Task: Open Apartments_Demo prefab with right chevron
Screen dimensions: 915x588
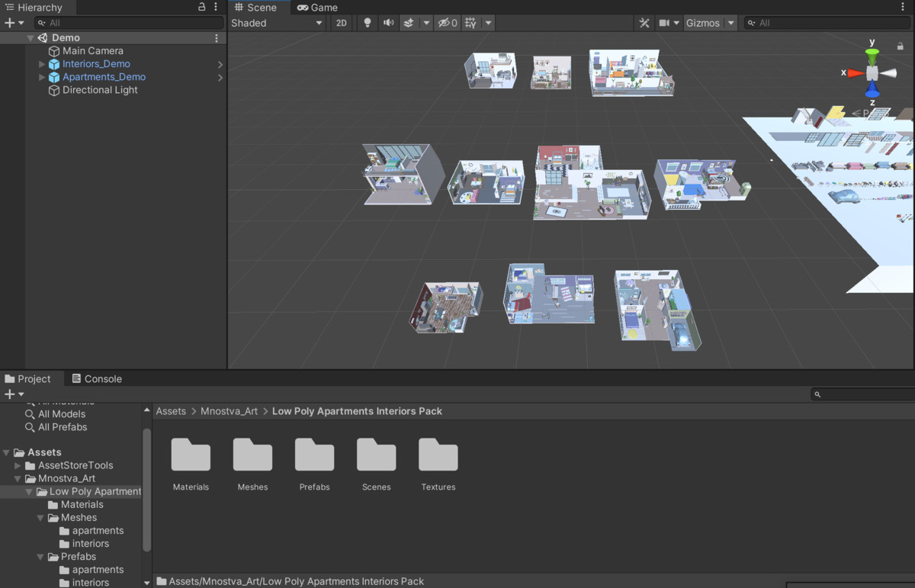Action: [220, 78]
